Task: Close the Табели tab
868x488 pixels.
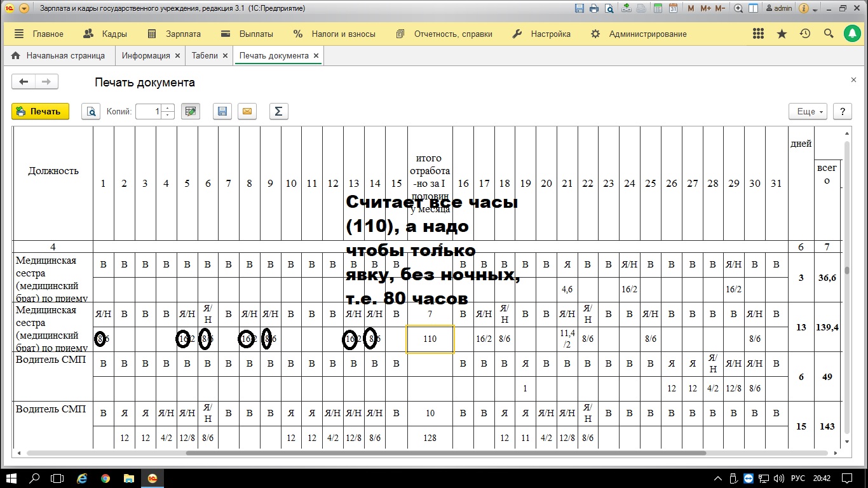Action: [225, 55]
